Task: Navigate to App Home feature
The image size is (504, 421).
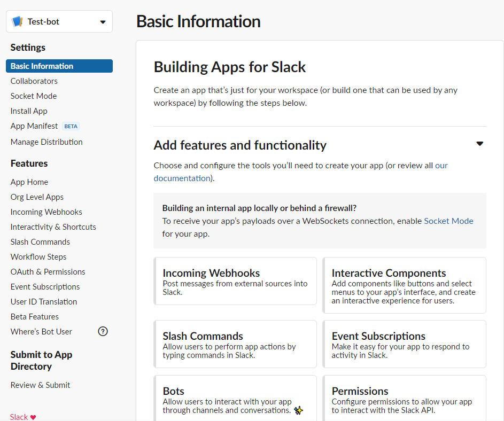Action: (29, 182)
